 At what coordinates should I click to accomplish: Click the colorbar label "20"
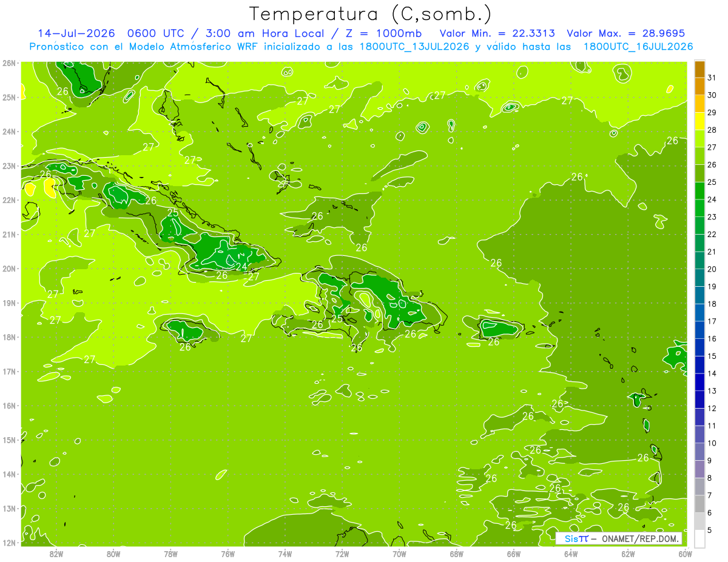(712, 269)
